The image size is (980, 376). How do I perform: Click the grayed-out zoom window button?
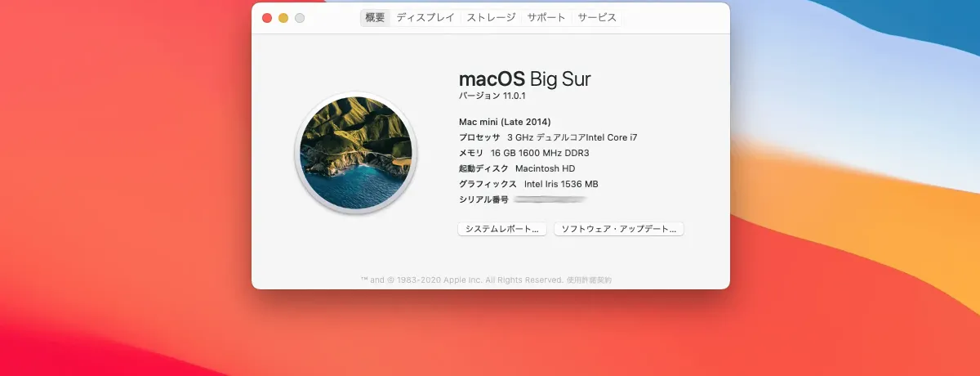tap(300, 18)
